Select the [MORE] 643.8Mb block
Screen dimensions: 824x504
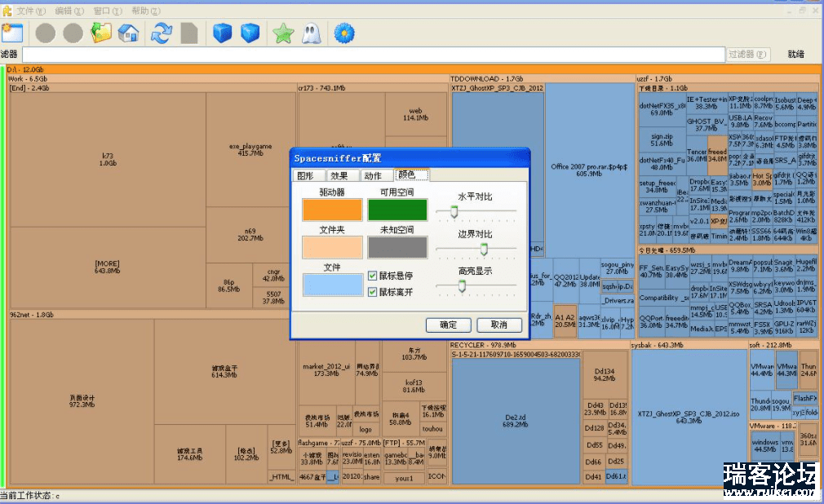tap(108, 267)
